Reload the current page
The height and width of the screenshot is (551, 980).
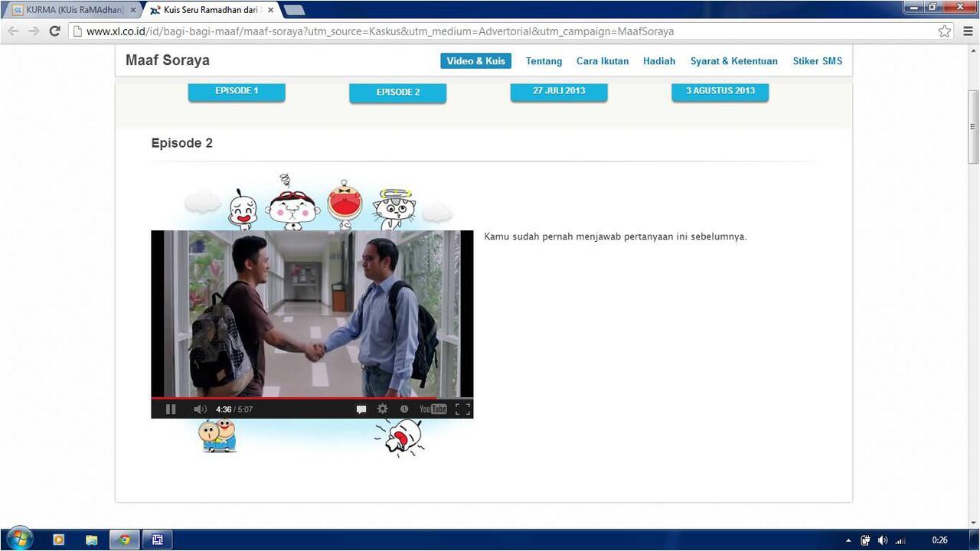[54, 31]
